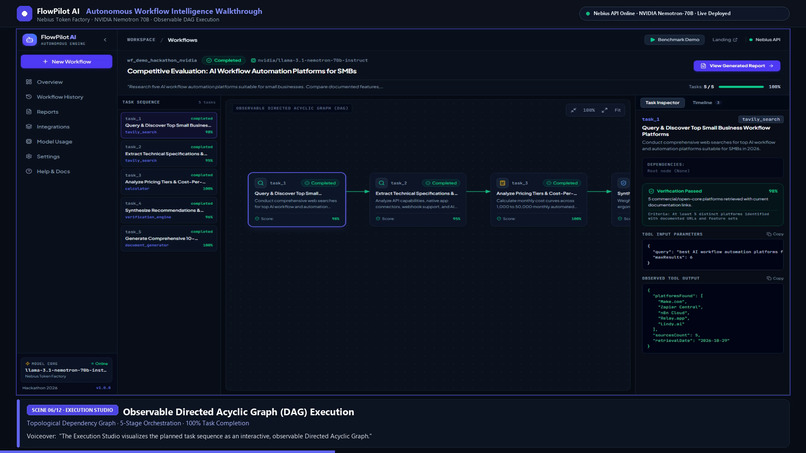Screen dimensions: 806x453
Task: Click the calculator icon on the task_3 node
Action: click(502, 183)
